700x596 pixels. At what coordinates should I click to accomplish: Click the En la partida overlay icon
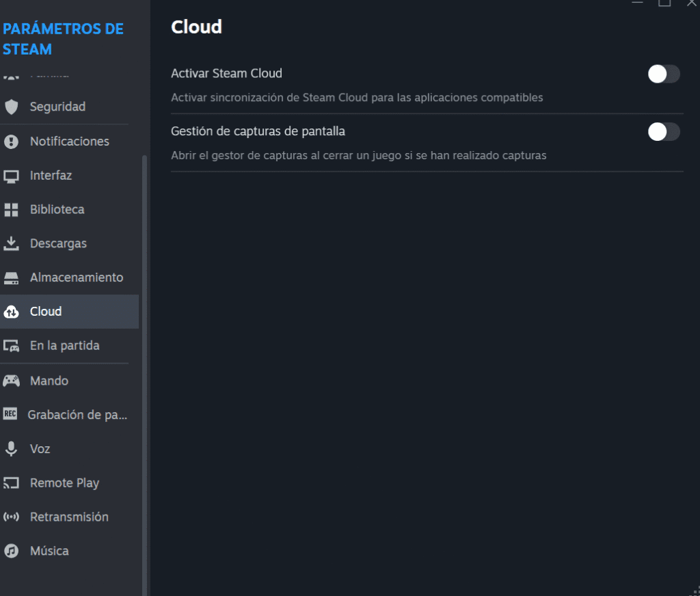[x=11, y=346]
